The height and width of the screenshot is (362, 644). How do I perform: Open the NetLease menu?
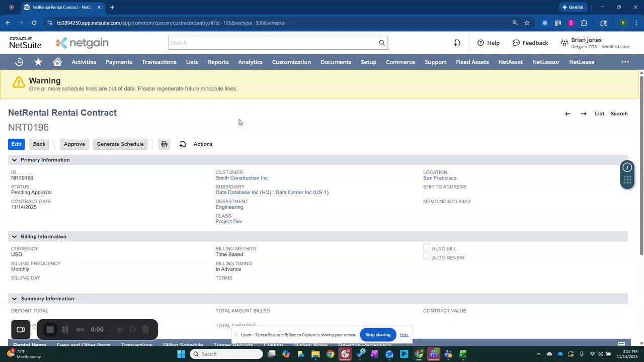(582, 62)
